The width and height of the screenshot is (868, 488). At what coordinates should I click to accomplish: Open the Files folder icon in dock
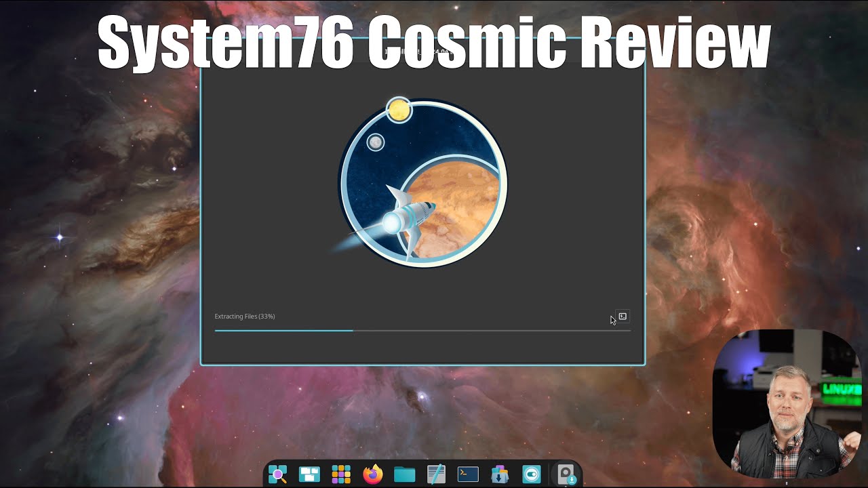click(x=405, y=474)
